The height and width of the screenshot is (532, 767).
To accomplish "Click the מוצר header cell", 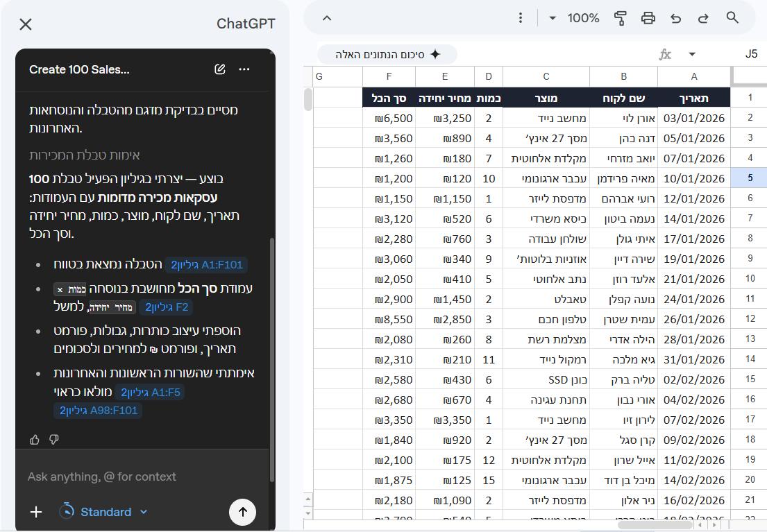I will point(546,98).
